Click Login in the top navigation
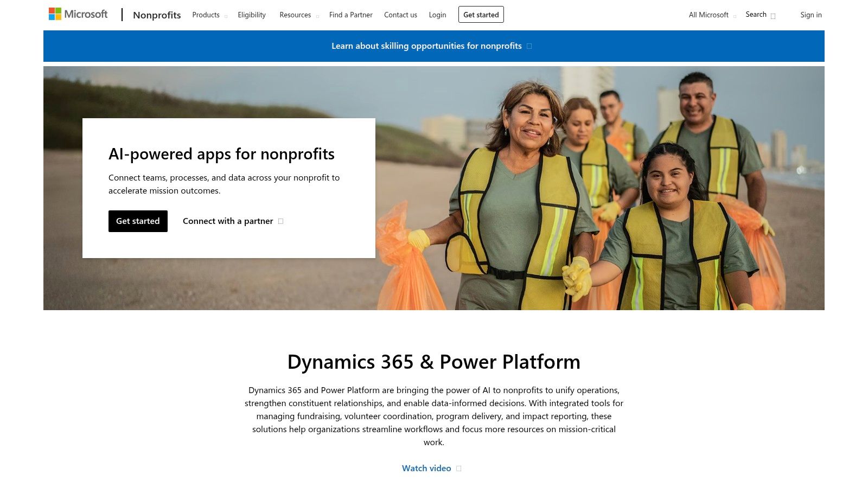The image size is (868, 488). pos(437,15)
